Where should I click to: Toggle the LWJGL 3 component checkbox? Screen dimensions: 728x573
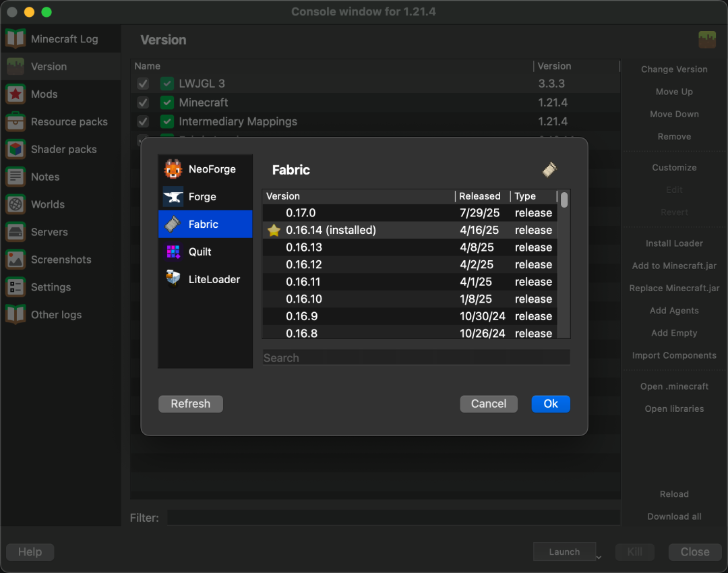[143, 84]
